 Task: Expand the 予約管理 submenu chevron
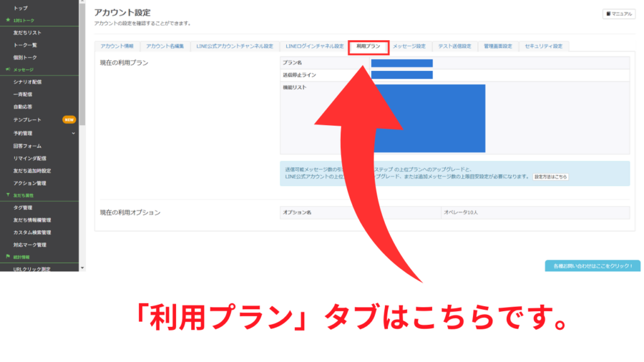(x=73, y=133)
